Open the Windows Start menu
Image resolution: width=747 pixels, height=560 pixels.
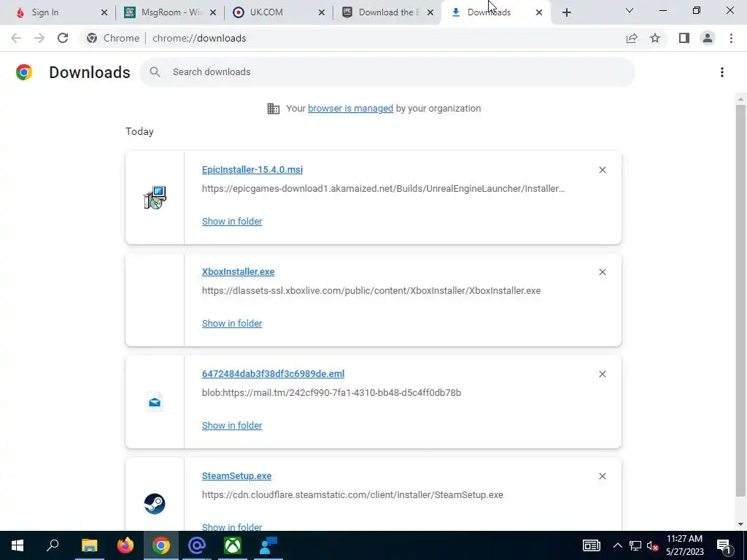pos(18,545)
